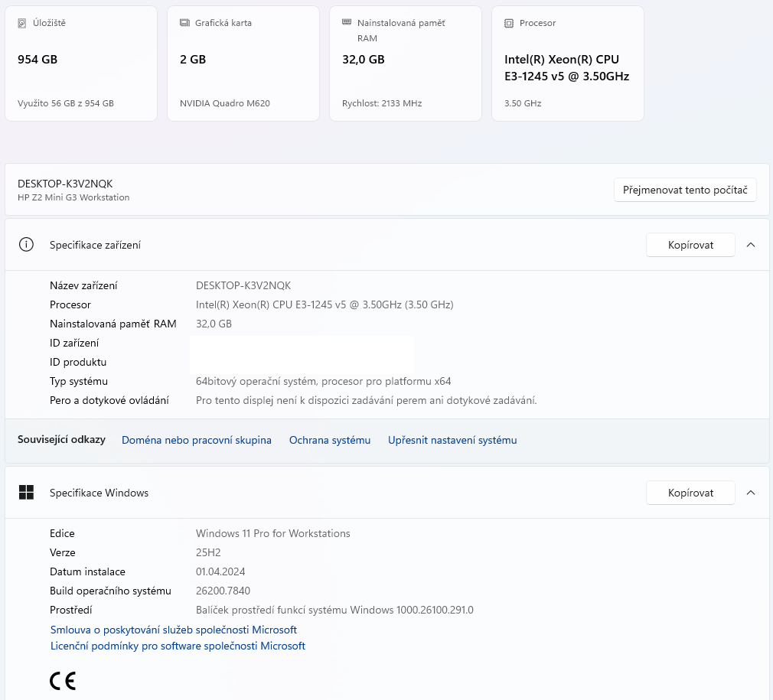Viewport: 773px width, 700px height.
Task: Click the processor chip icon beside Procesor
Action: point(509,23)
